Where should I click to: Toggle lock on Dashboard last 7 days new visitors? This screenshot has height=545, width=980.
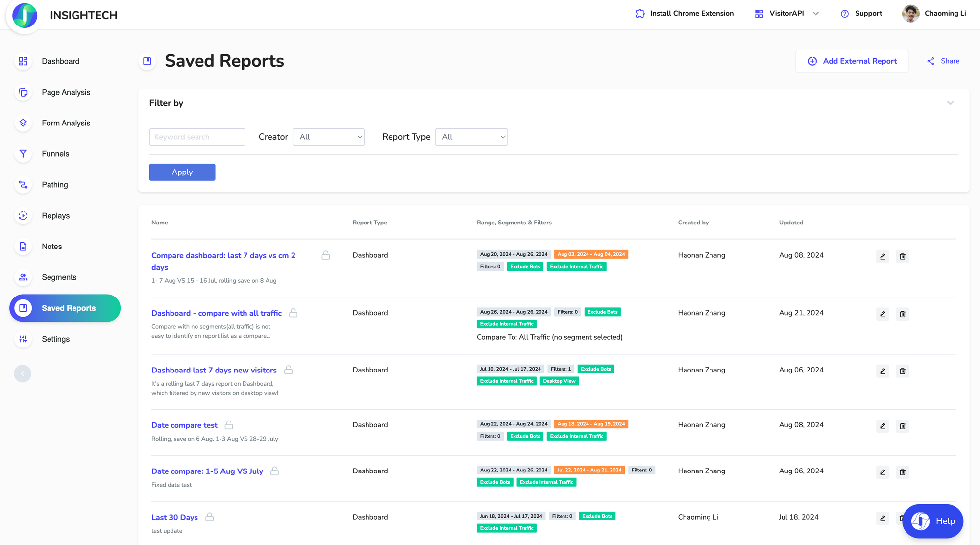click(x=289, y=370)
